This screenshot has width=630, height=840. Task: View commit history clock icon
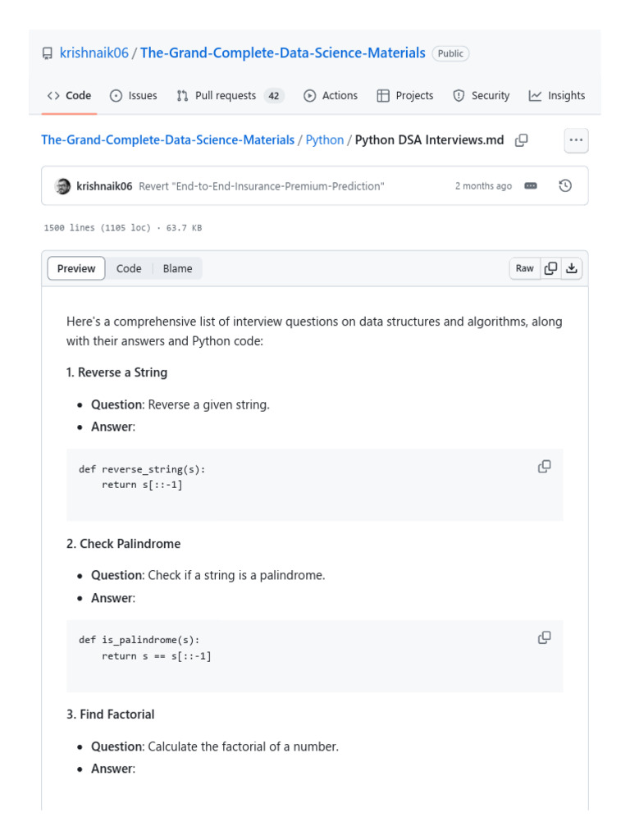[x=565, y=186]
